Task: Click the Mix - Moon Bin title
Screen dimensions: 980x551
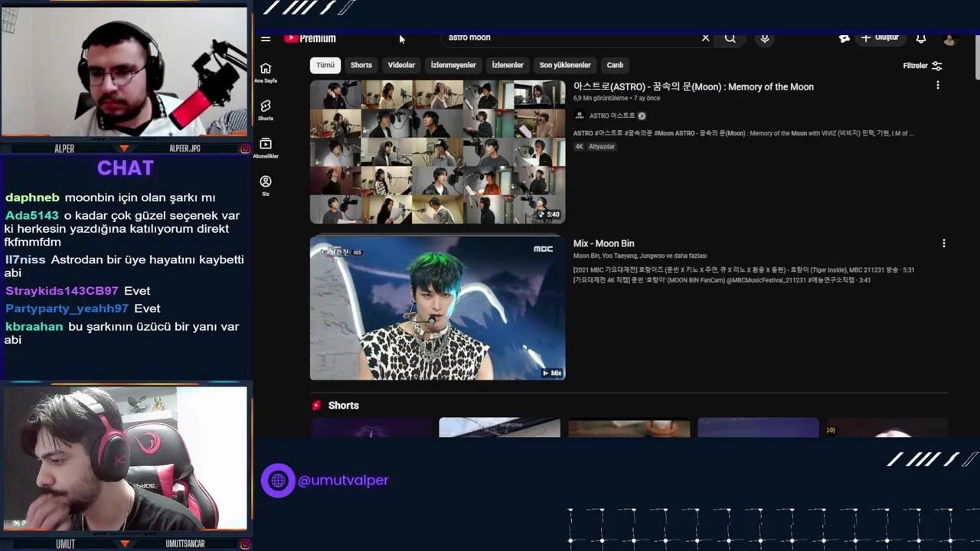Action: pyautogui.click(x=604, y=243)
